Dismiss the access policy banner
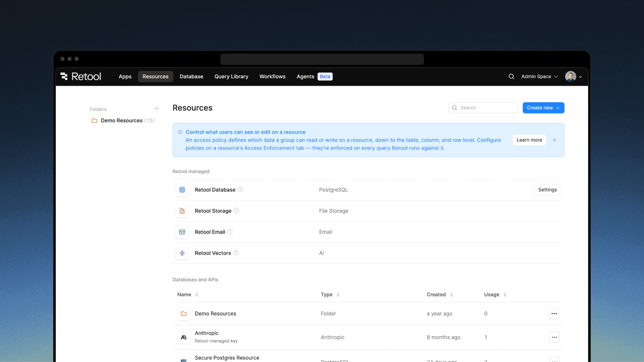 (x=554, y=140)
